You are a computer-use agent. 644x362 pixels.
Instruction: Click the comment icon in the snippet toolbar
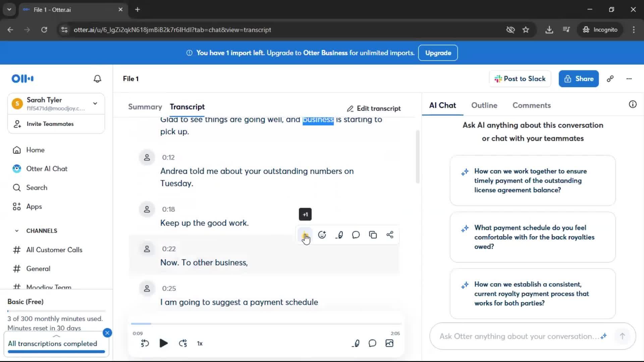pos(356,235)
